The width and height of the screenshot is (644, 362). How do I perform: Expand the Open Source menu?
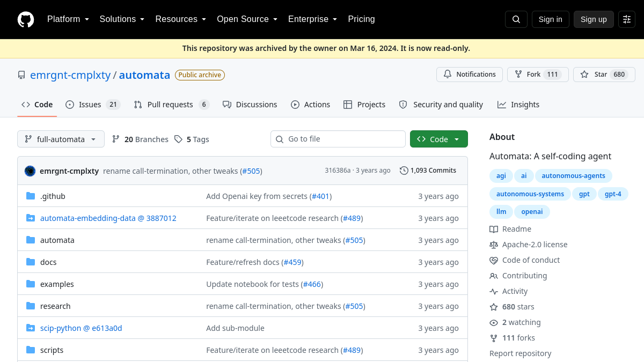coord(247,19)
